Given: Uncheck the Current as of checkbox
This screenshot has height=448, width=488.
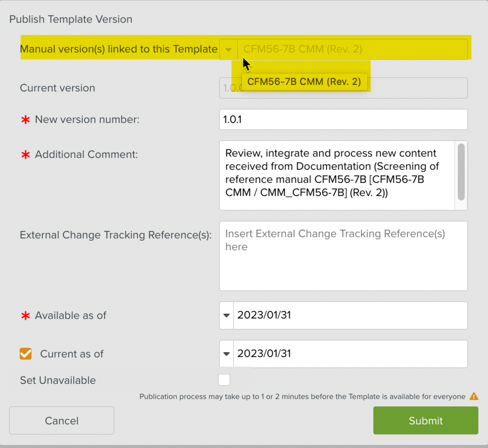Looking at the screenshot, I should pos(26,354).
